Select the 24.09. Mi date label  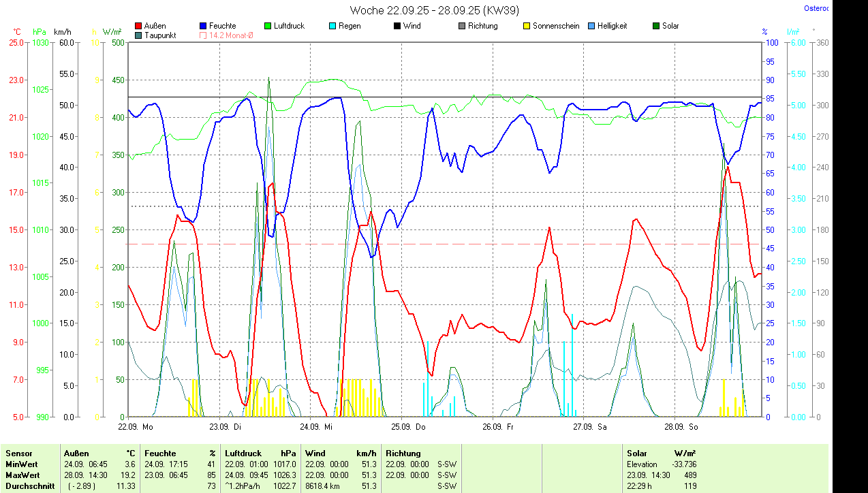314,427
